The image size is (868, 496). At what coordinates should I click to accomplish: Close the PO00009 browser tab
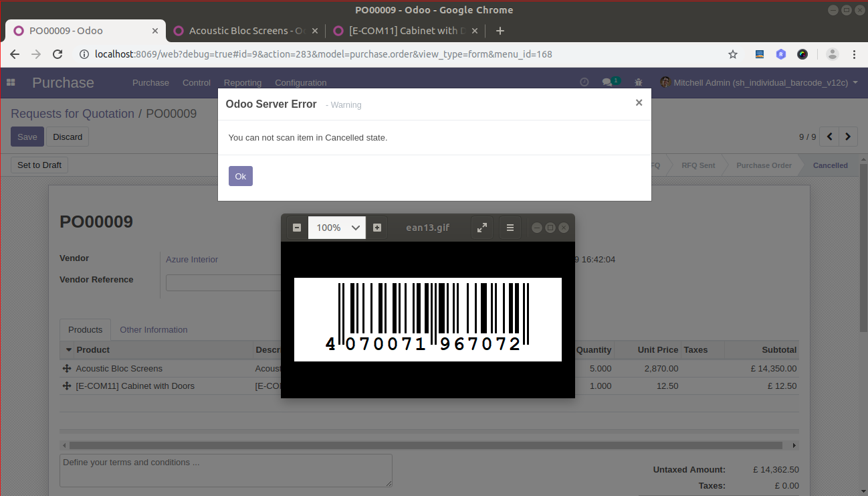pos(155,31)
